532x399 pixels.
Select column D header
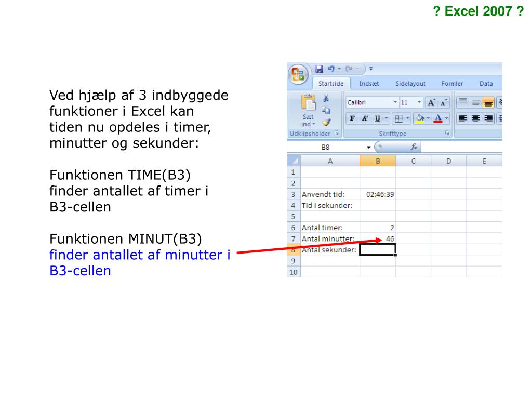coord(448,161)
